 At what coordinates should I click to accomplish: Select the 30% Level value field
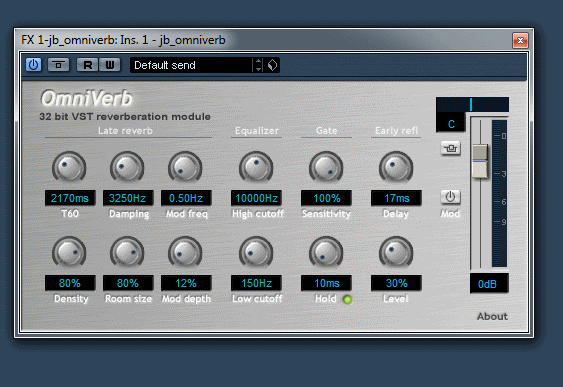click(396, 283)
